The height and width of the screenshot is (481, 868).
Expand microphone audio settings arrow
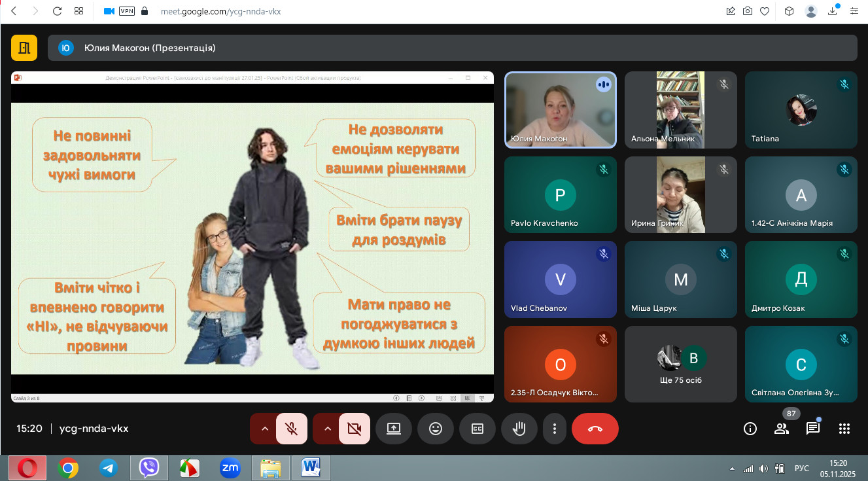click(x=265, y=429)
